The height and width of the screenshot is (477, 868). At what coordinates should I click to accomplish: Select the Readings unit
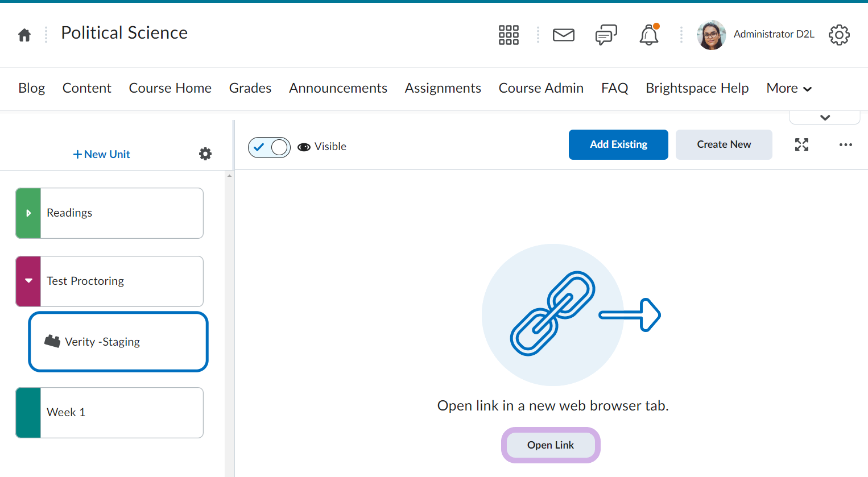point(109,213)
